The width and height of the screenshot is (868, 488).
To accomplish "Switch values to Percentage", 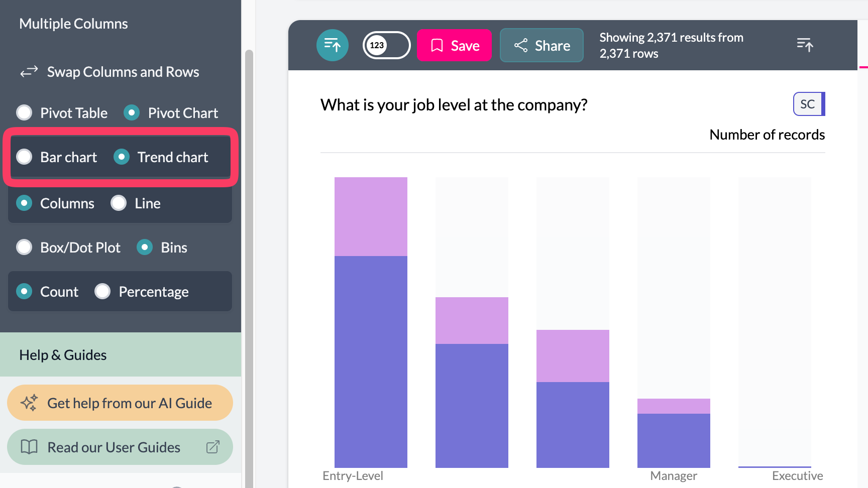I will pyautogui.click(x=102, y=292).
